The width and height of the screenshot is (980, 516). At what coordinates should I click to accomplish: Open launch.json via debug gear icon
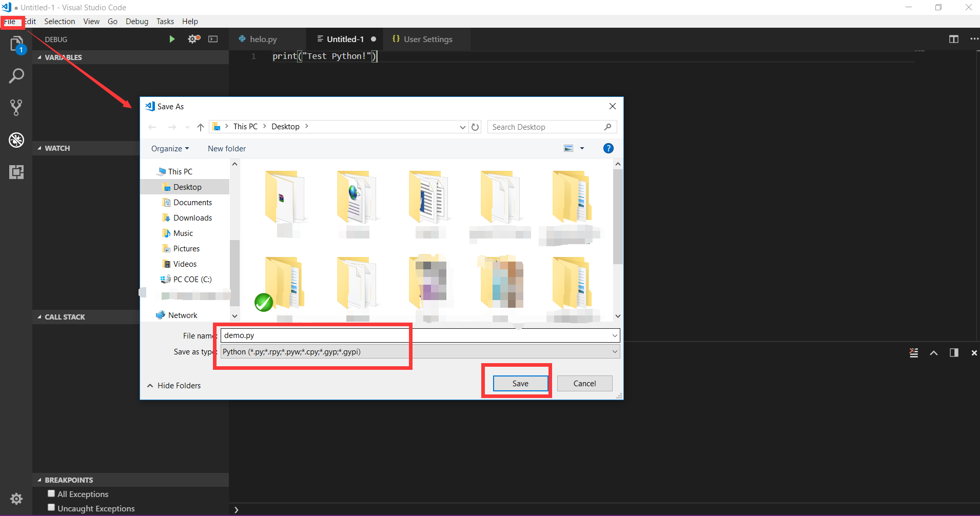[194, 39]
